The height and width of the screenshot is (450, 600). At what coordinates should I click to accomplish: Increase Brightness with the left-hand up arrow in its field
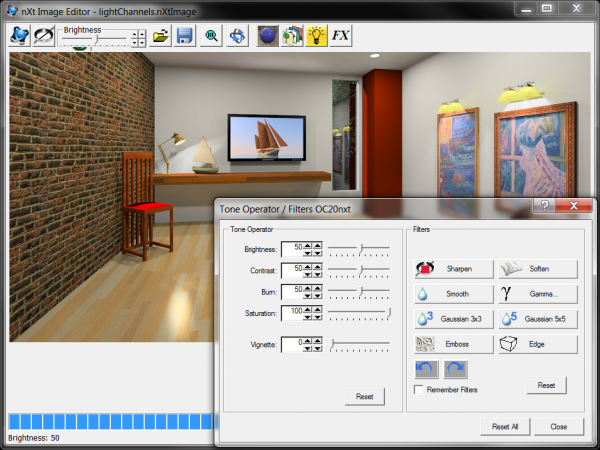308,246
